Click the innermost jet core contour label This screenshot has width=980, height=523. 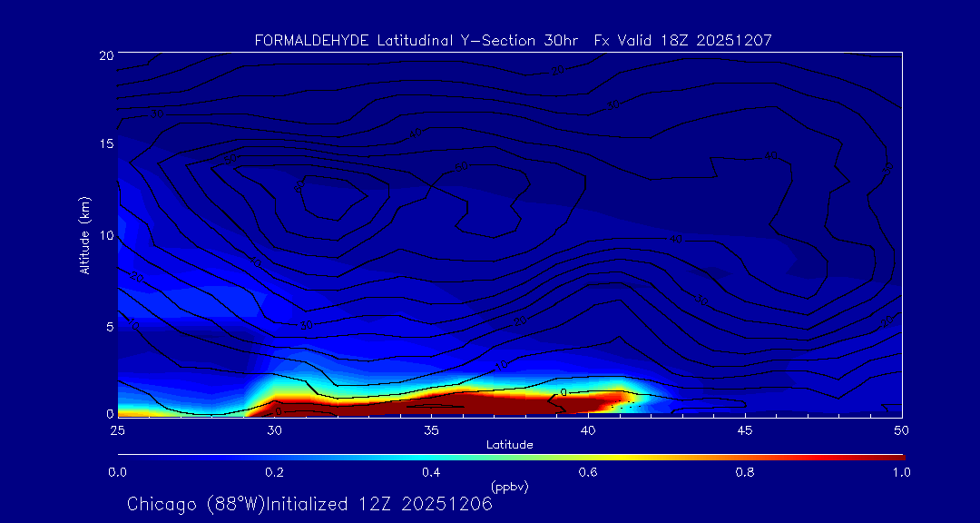click(x=299, y=187)
